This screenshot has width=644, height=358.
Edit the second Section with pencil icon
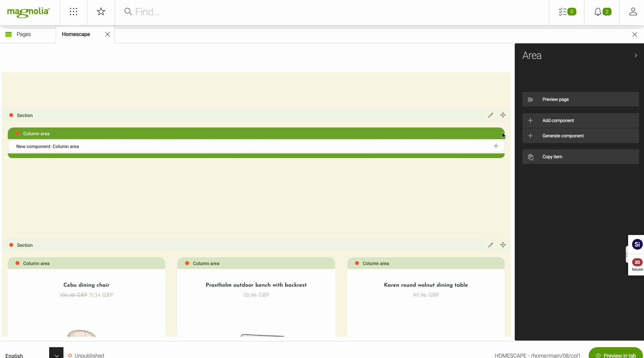490,245
